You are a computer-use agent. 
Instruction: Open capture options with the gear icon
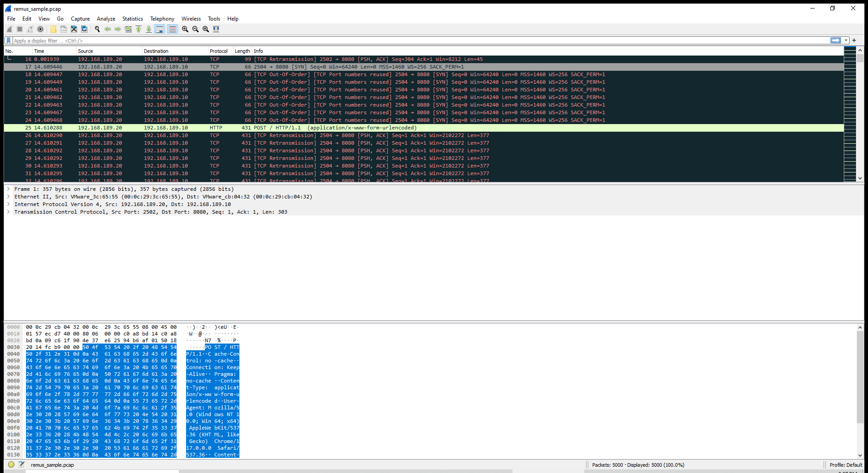tap(40, 29)
